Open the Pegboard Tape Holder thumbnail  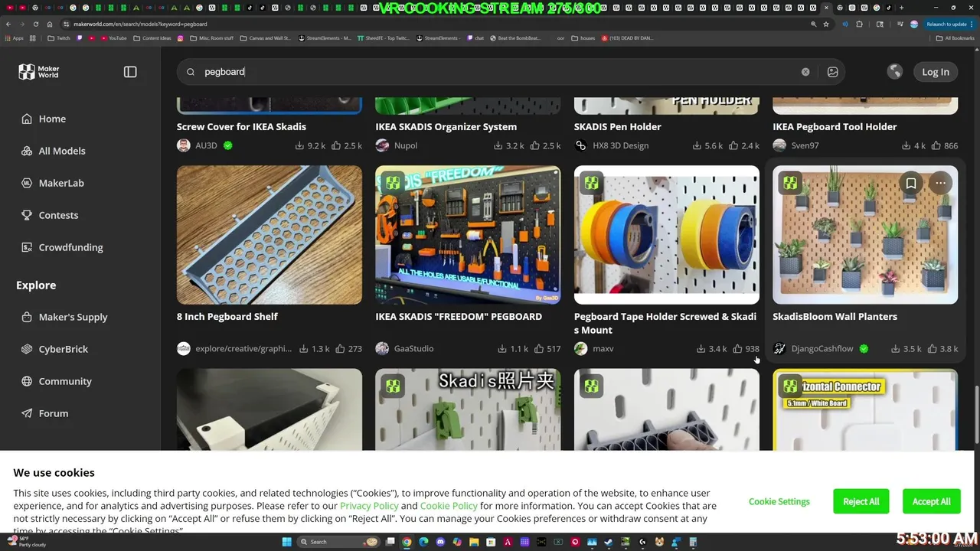[667, 235]
